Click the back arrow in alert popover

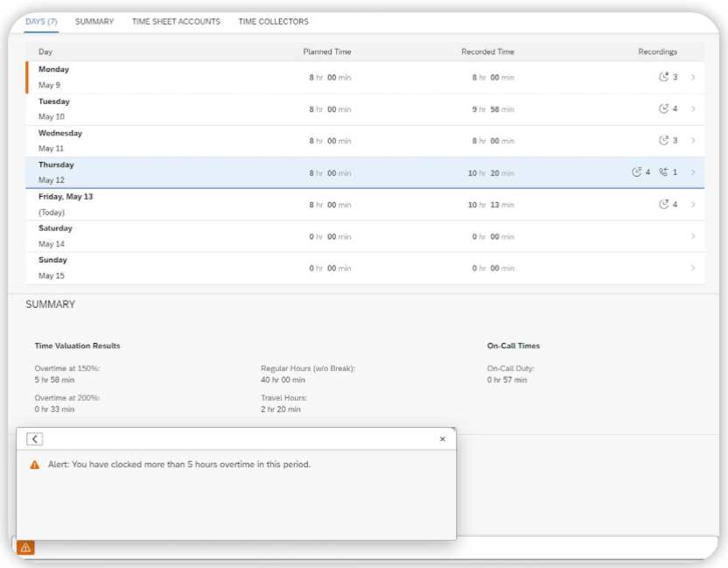tap(34, 439)
